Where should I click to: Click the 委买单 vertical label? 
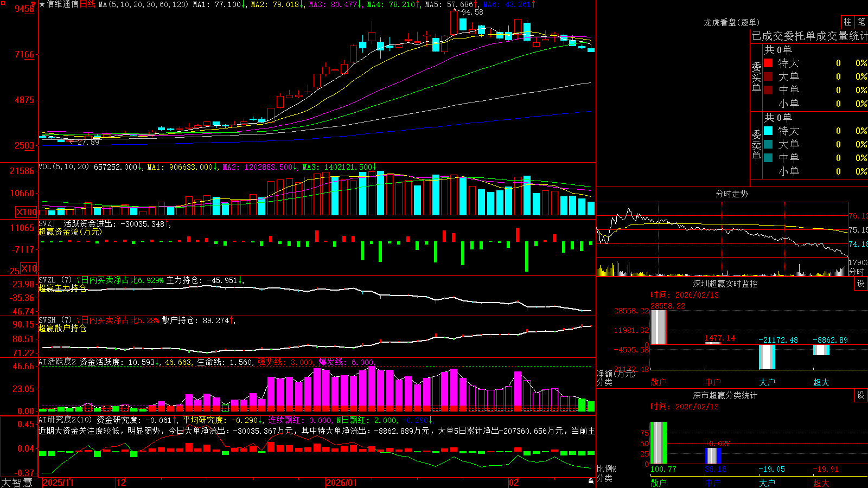(756, 77)
